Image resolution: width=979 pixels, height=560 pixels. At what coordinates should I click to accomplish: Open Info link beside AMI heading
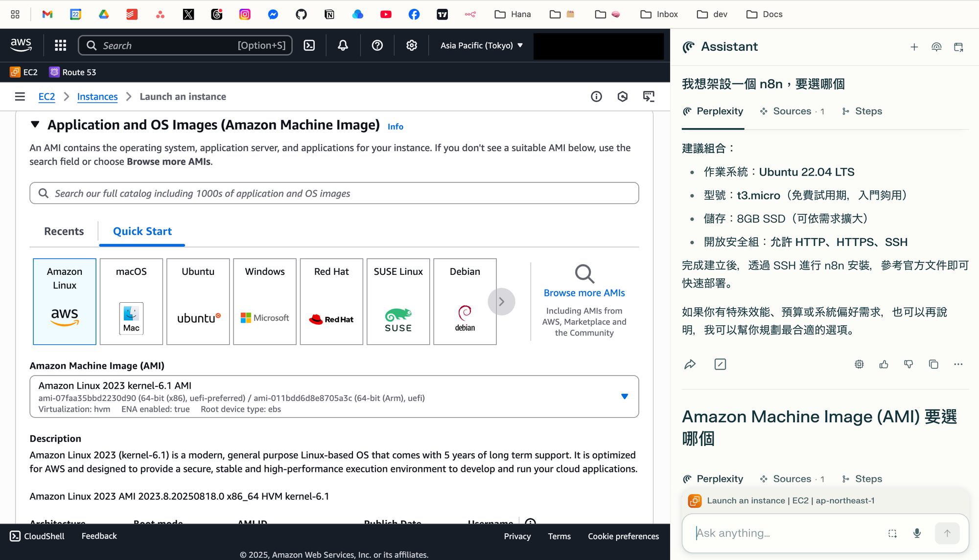point(396,127)
